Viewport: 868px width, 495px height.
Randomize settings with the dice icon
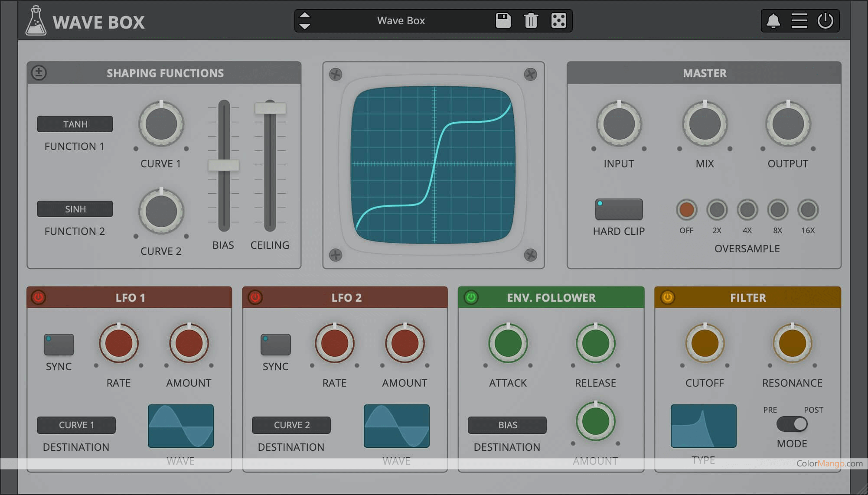[x=558, y=20]
